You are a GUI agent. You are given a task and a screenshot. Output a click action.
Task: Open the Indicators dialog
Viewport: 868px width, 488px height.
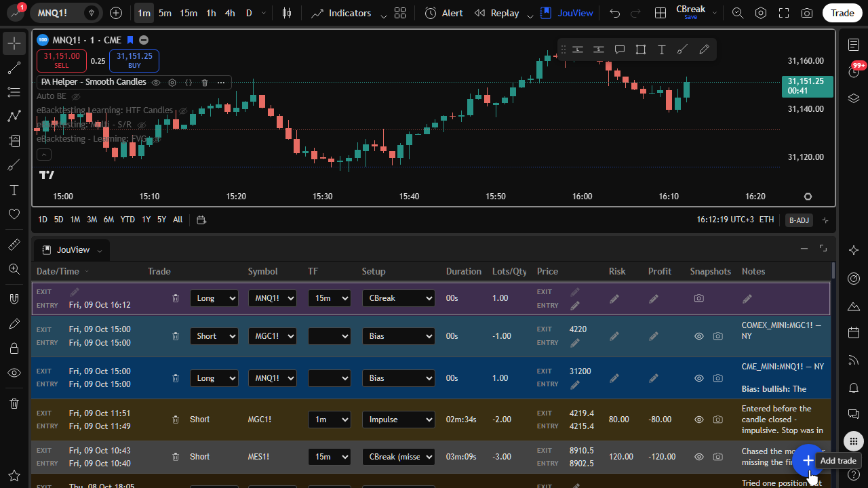coord(341,13)
